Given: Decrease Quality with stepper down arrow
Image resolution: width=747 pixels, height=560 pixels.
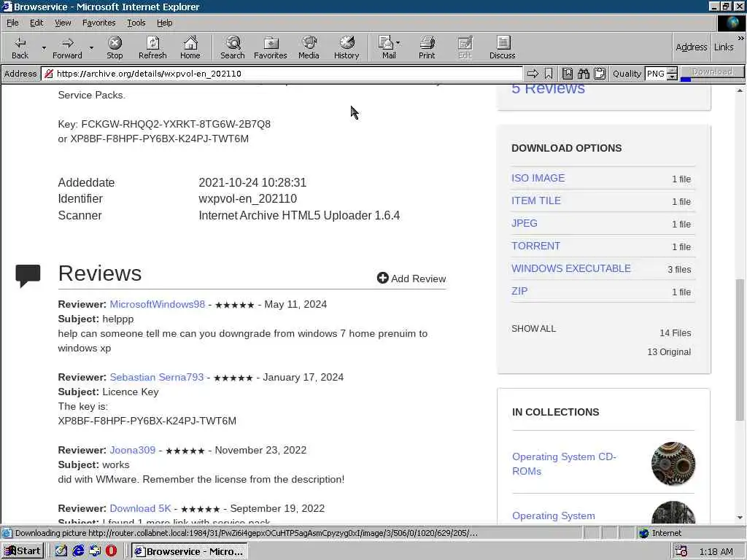Looking at the screenshot, I should click(672, 77).
